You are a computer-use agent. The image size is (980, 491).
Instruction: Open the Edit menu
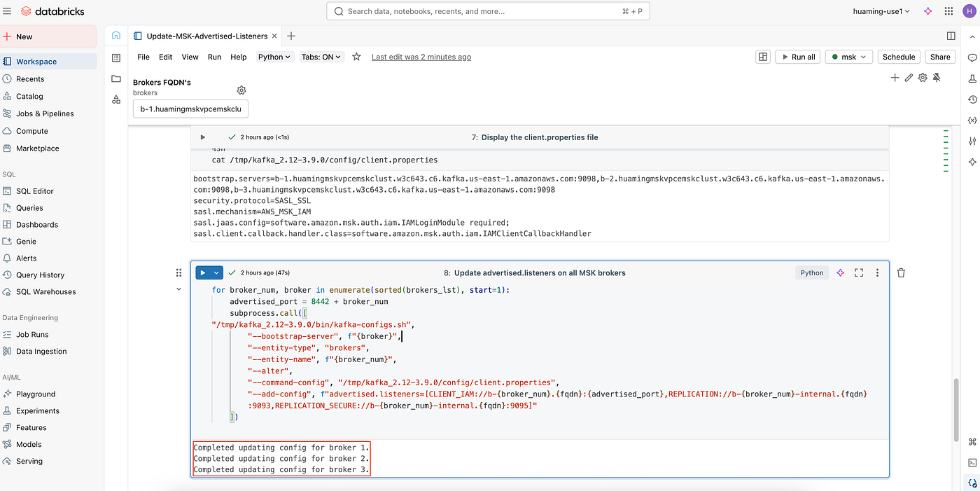coord(165,57)
